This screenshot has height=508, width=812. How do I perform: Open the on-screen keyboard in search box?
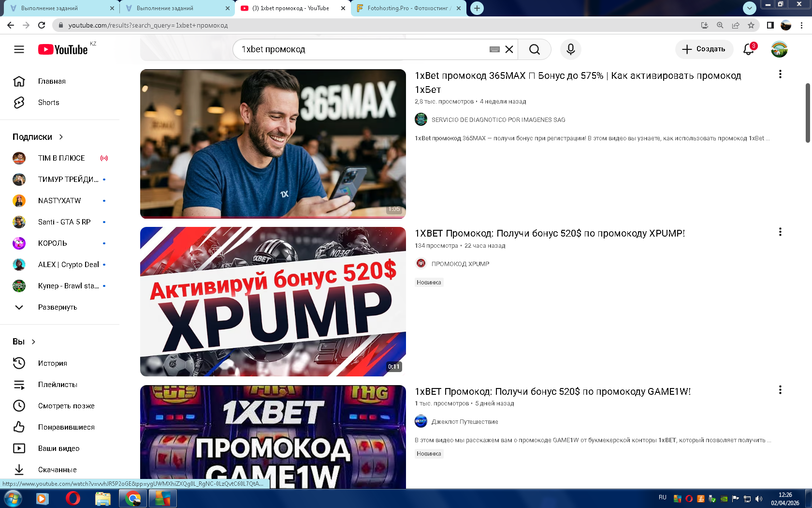coord(494,49)
